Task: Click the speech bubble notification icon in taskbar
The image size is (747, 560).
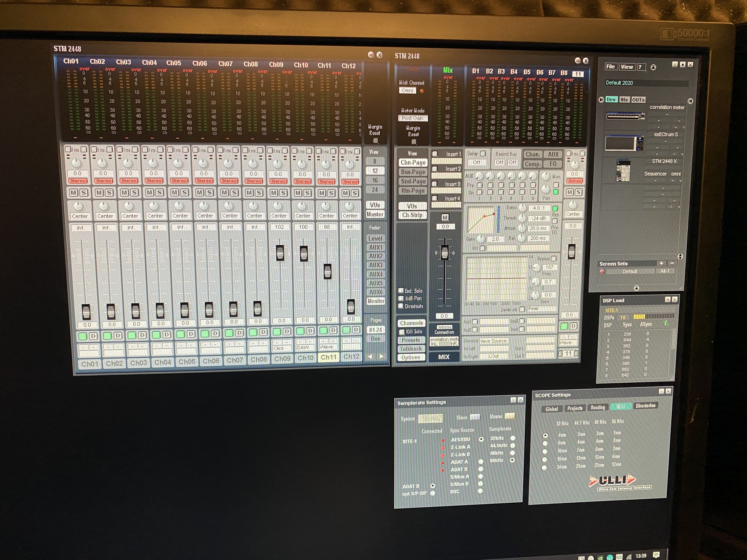Action: click(656, 555)
